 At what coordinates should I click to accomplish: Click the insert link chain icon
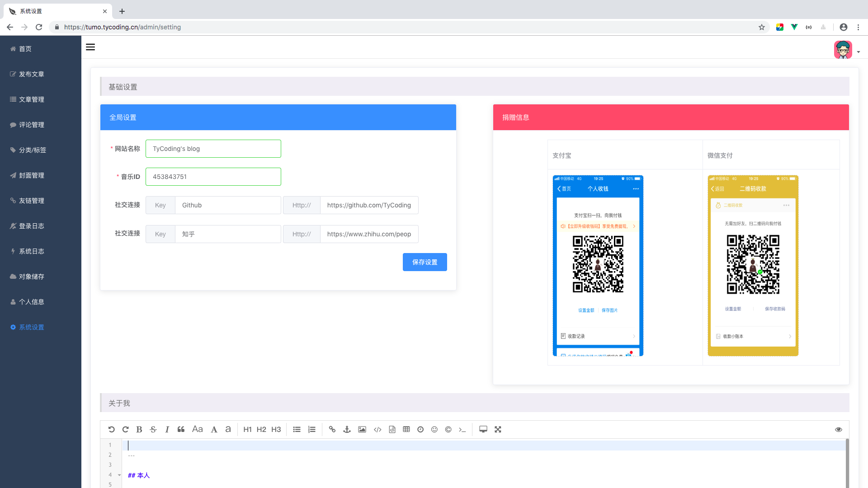tap(332, 429)
